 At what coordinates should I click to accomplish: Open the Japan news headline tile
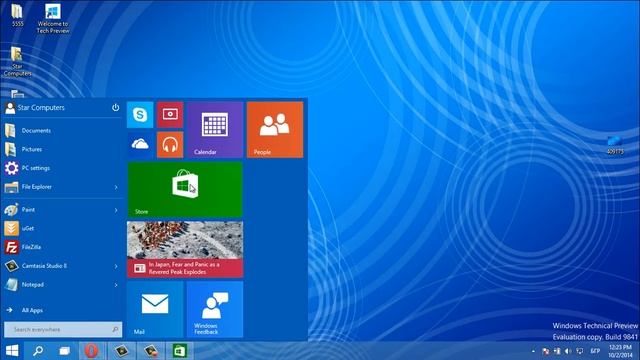click(185, 249)
